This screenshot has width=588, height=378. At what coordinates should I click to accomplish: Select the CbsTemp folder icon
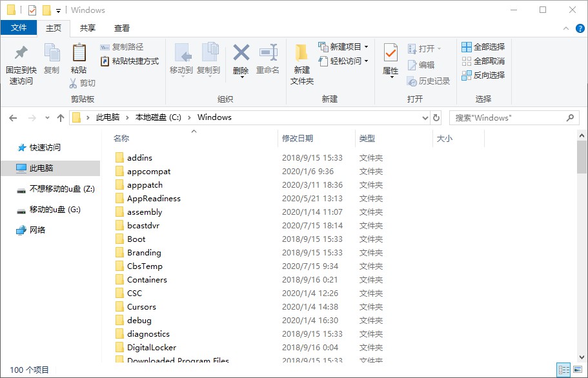[119, 266]
